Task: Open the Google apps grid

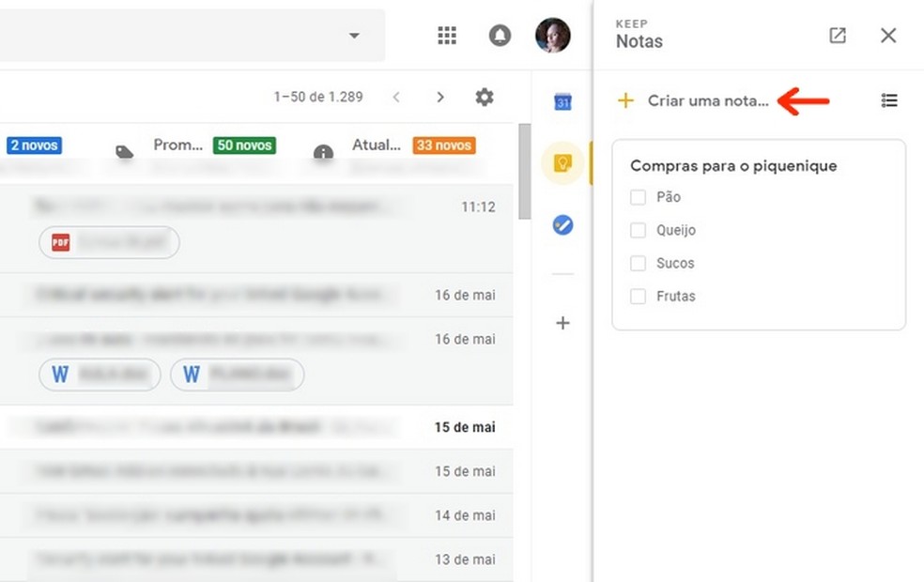Action: [447, 36]
